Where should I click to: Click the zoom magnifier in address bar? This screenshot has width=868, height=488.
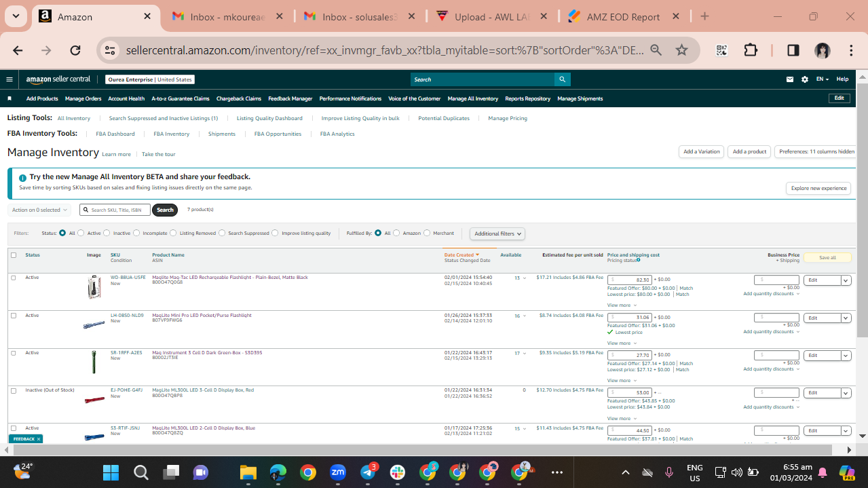[656, 50]
